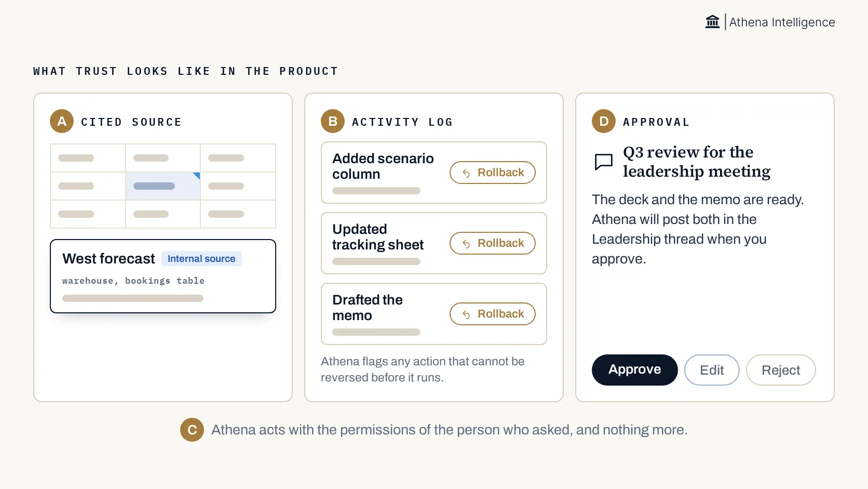Select the highlighted blue table cell

[163, 186]
